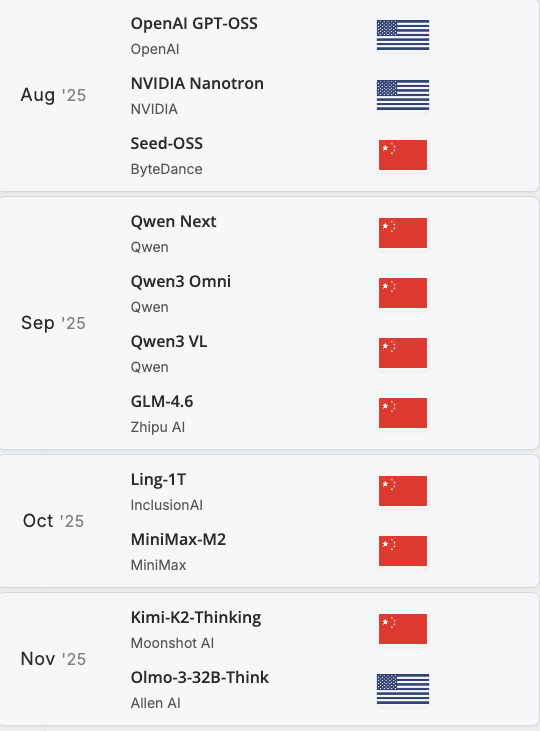Select the Nov '25 month label
The width and height of the screenshot is (540, 731).
(53, 659)
